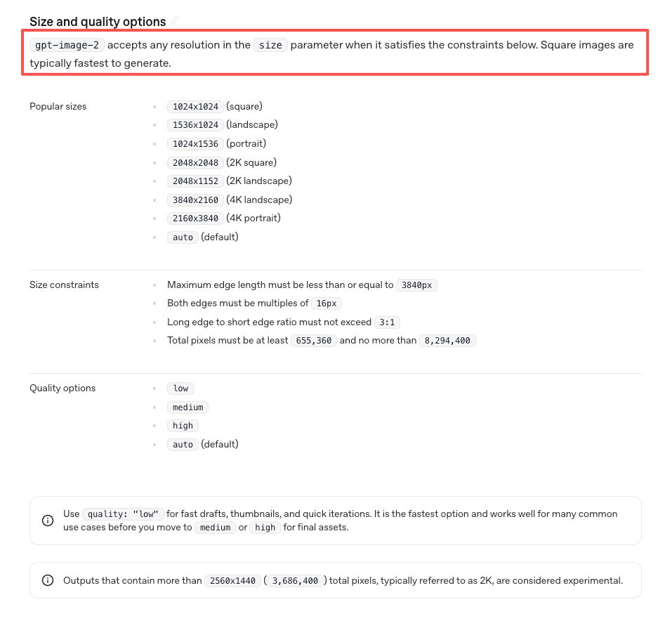
Task: Click the 1536x1024 landscape size code
Action: tap(195, 125)
